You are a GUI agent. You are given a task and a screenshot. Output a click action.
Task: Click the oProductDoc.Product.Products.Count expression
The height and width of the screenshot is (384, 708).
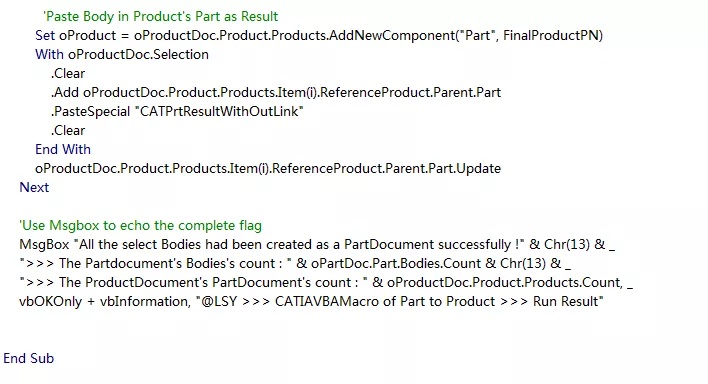coord(504,282)
